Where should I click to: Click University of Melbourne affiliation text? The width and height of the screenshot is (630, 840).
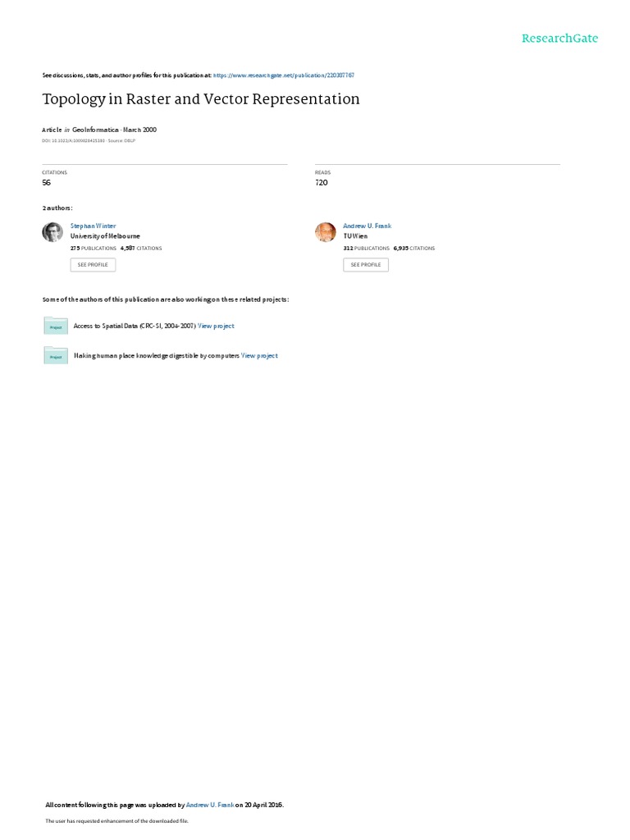(x=105, y=236)
